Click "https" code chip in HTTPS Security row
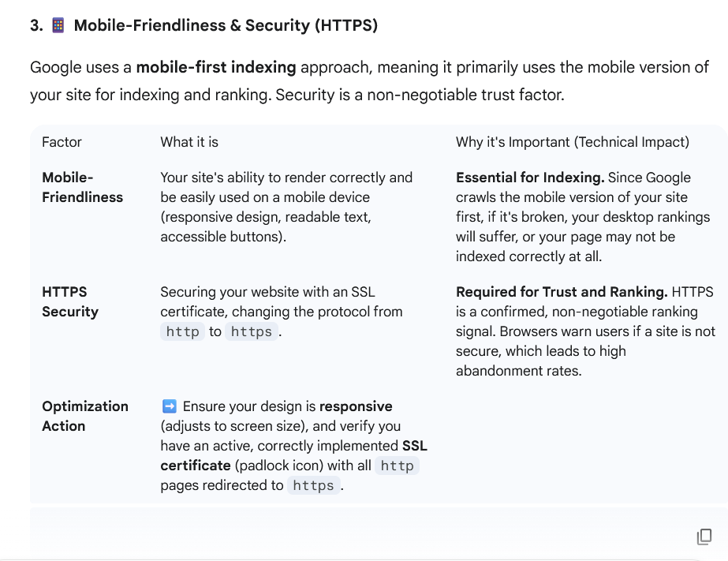Screen dimensions: 728x561 [x=252, y=331]
